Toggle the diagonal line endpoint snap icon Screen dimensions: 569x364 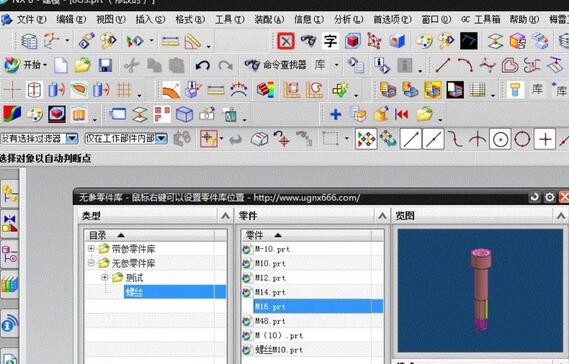coord(410,139)
